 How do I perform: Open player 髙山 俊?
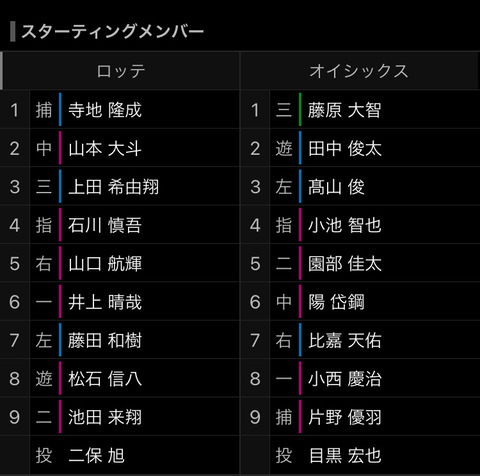click(336, 187)
